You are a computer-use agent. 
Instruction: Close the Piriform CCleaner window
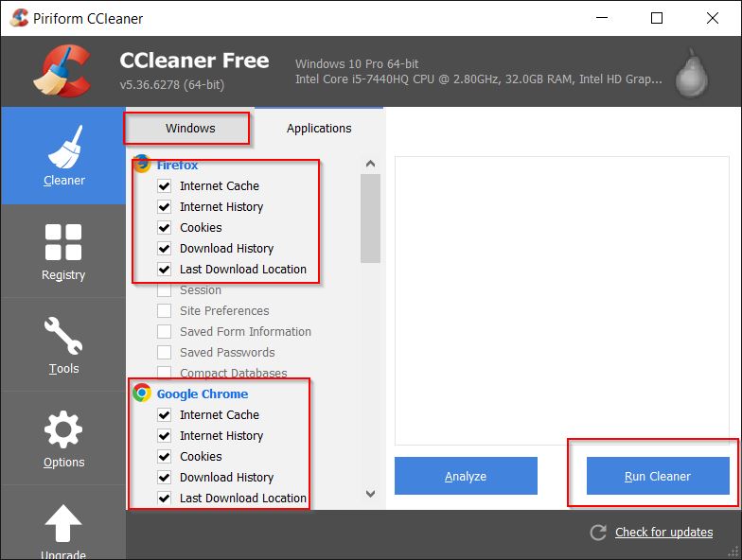click(x=712, y=18)
